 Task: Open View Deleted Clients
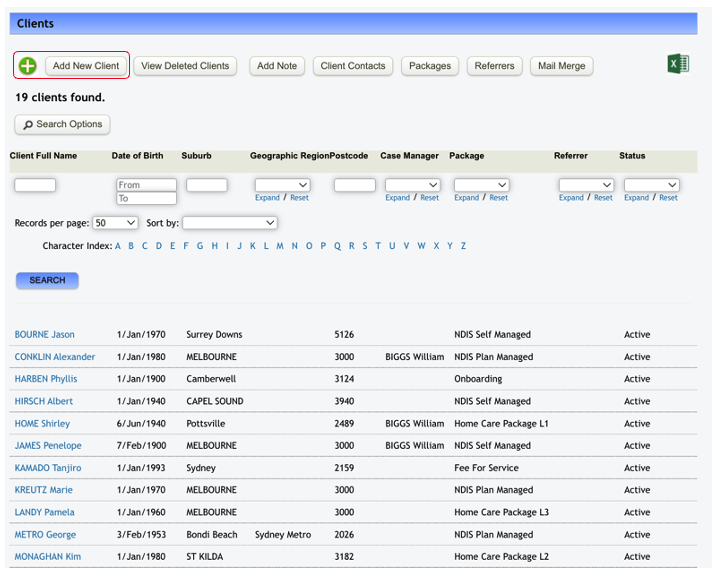click(185, 66)
